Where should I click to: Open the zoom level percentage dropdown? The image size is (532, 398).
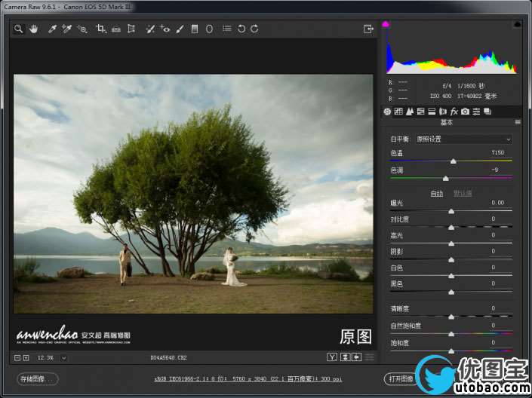point(49,357)
